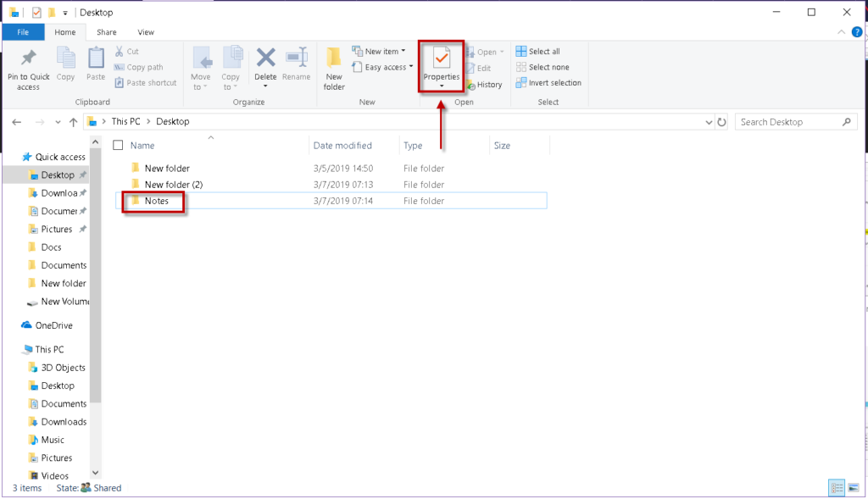The width and height of the screenshot is (868, 499).
Task: Open the address bar history dropdown
Action: tap(709, 122)
